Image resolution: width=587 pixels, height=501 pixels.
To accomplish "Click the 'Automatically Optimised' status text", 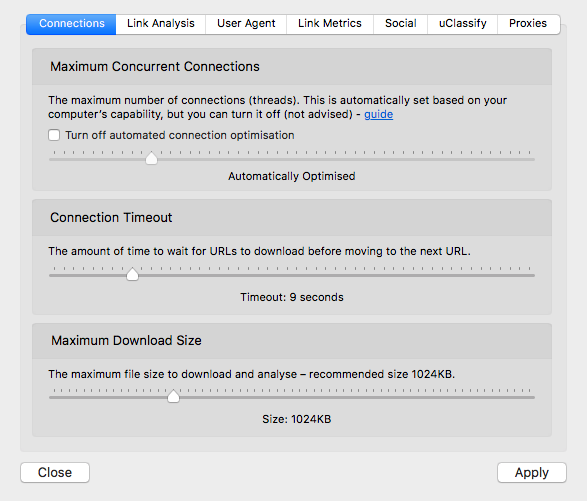I will (292, 176).
